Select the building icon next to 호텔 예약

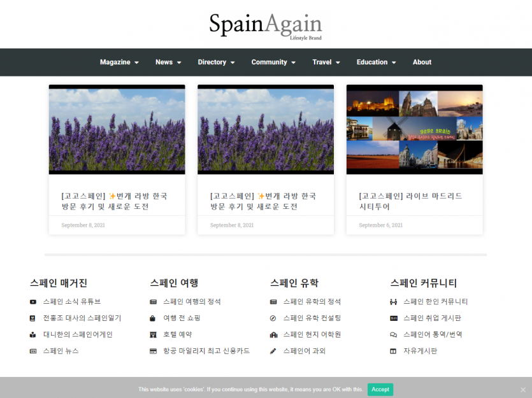[152, 334]
